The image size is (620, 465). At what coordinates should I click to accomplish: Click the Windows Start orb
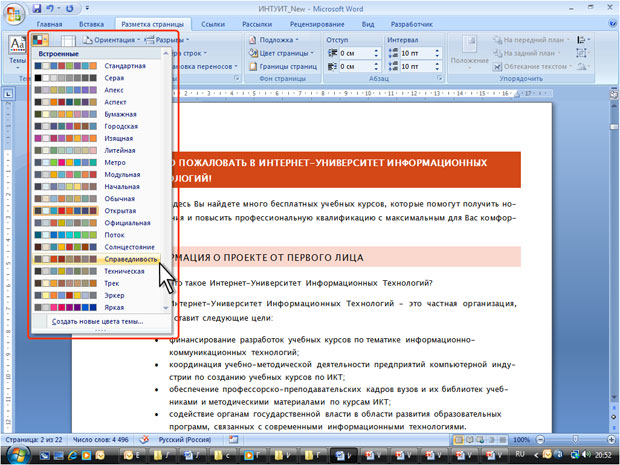[x=16, y=455]
